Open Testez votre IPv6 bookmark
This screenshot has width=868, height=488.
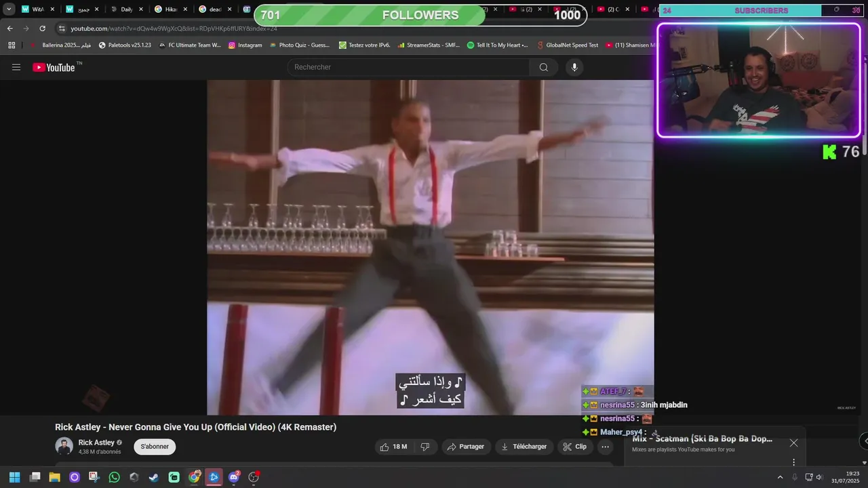(x=365, y=45)
